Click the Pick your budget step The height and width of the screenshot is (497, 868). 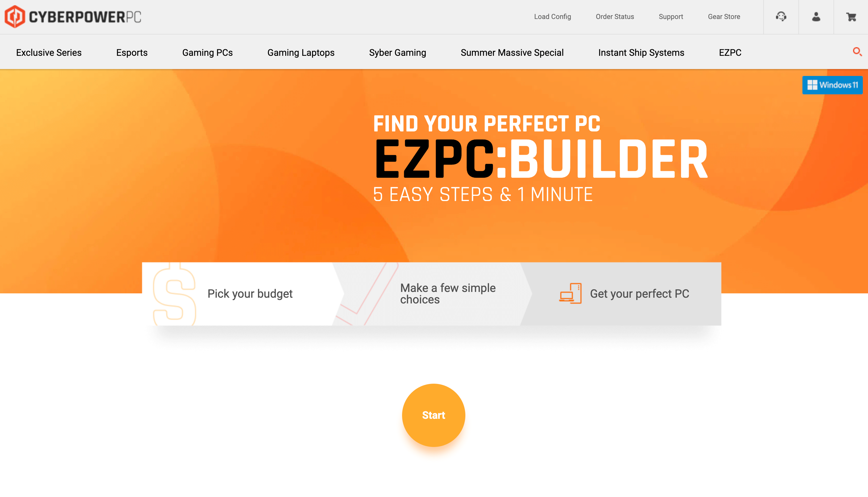250,293
